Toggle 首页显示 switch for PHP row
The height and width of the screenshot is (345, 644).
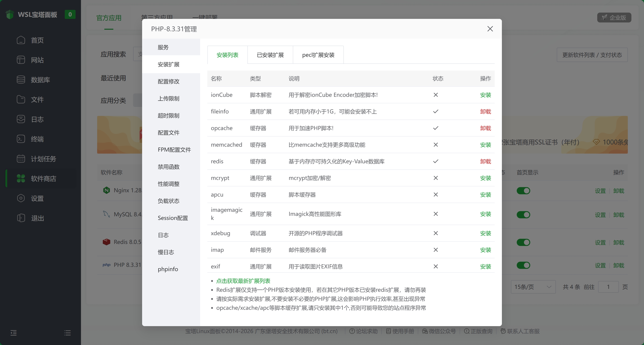point(523,265)
